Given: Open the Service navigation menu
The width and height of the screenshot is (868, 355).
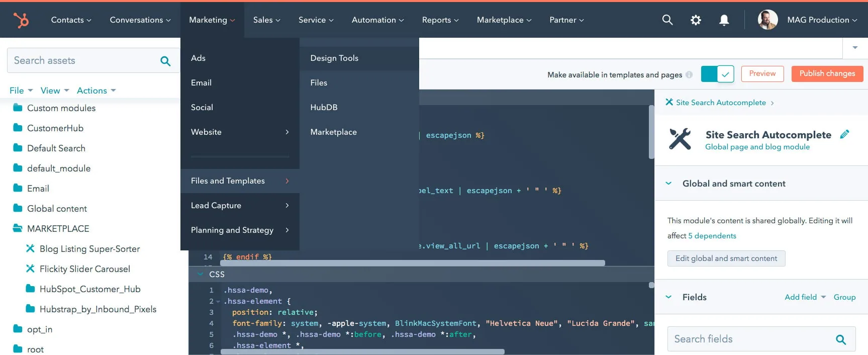Looking at the screenshot, I should pyautogui.click(x=316, y=20).
